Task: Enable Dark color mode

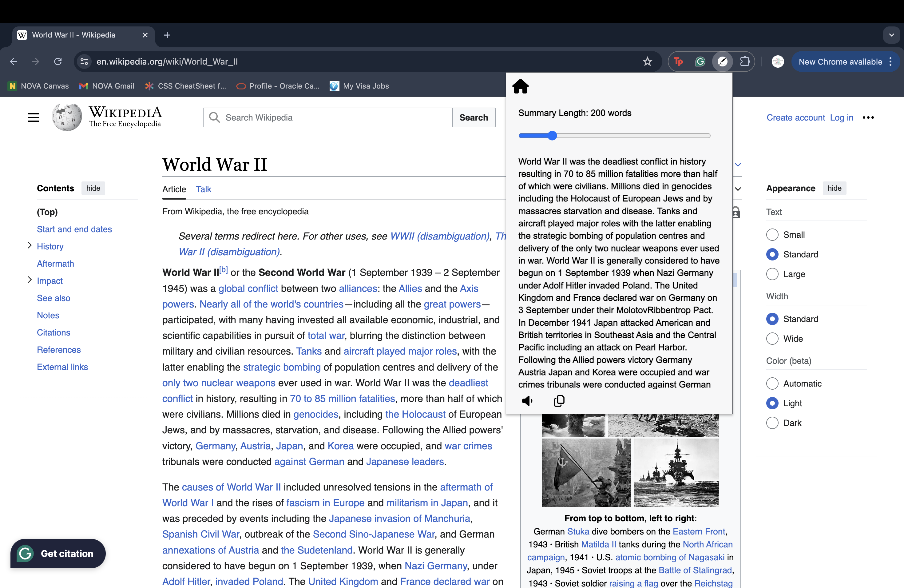Action: pos(772,423)
